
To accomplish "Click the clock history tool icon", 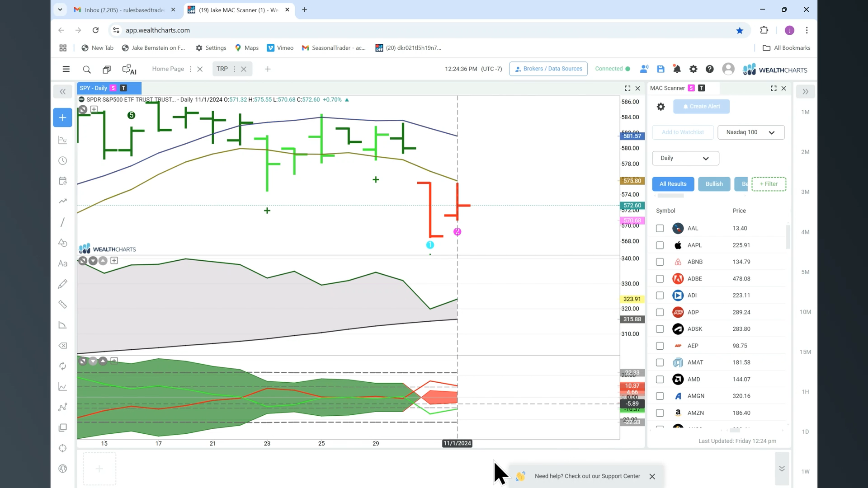I will pos(63,161).
